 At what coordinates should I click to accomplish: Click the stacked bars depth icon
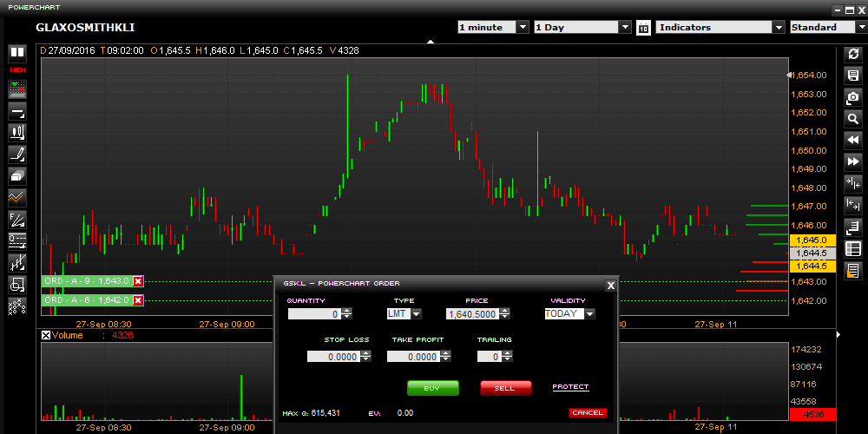853,227
